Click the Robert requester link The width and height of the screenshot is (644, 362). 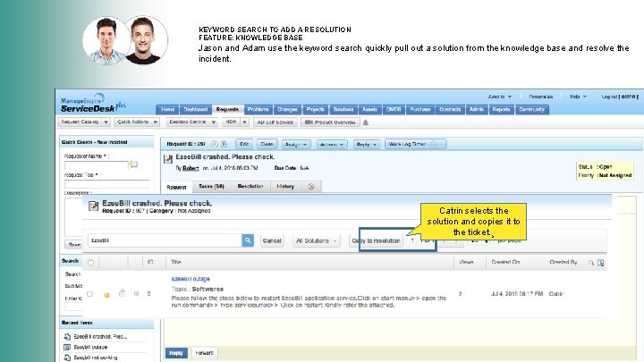[x=191, y=168]
